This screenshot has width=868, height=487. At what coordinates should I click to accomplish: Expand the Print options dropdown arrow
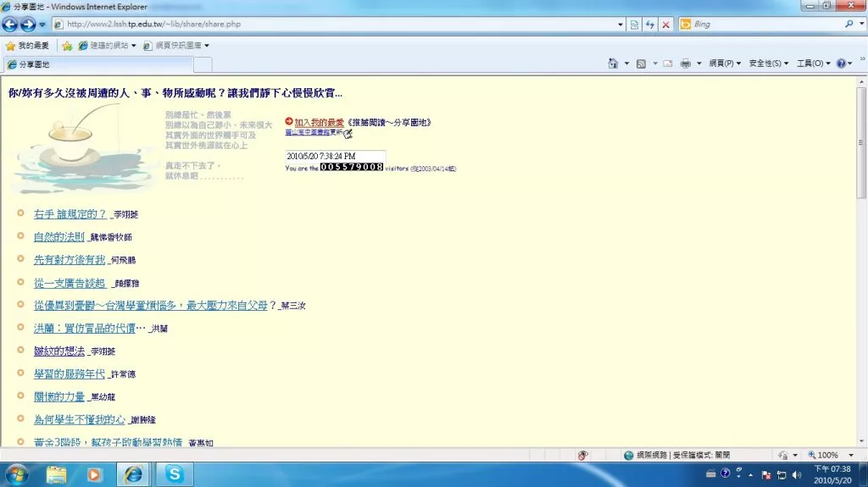pyautogui.click(x=699, y=64)
